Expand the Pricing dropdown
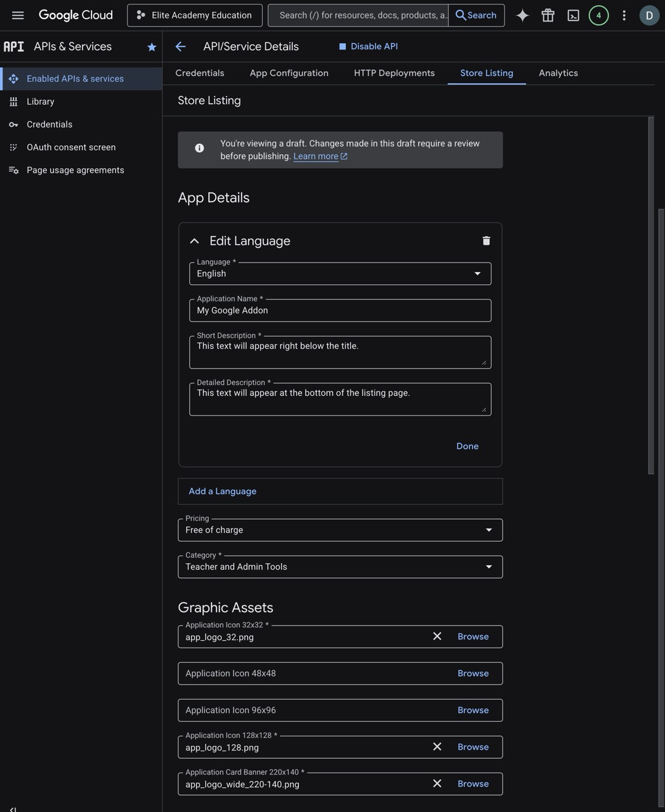 pyautogui.click(x=340, y=530)
